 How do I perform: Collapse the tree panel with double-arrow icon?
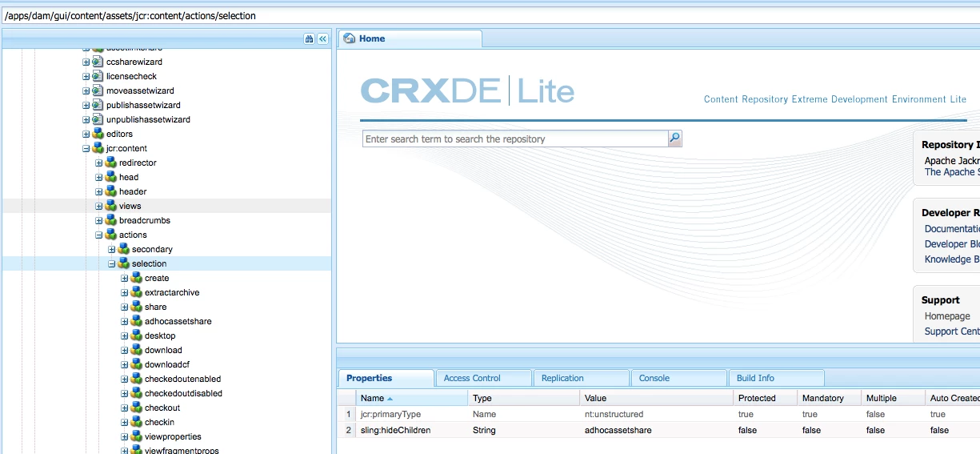(x=323, y=38)
